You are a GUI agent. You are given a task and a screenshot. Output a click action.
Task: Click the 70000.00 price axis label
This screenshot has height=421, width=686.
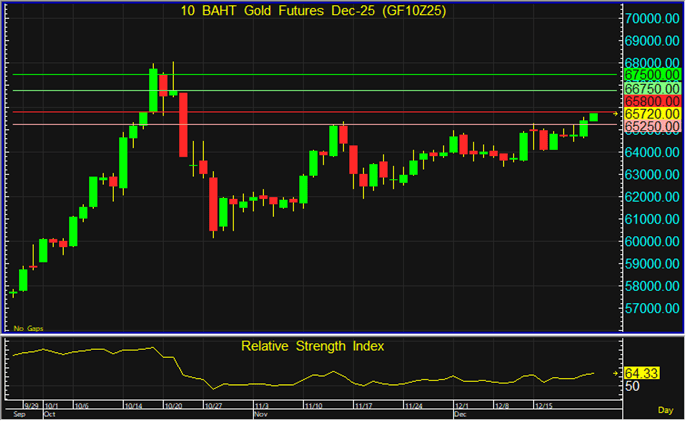(652, 19)
